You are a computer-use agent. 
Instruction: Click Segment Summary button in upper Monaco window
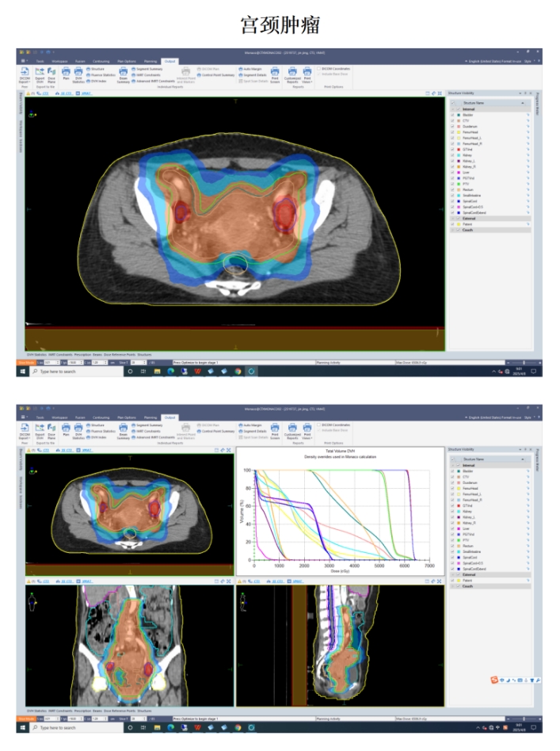click(149, 69)
